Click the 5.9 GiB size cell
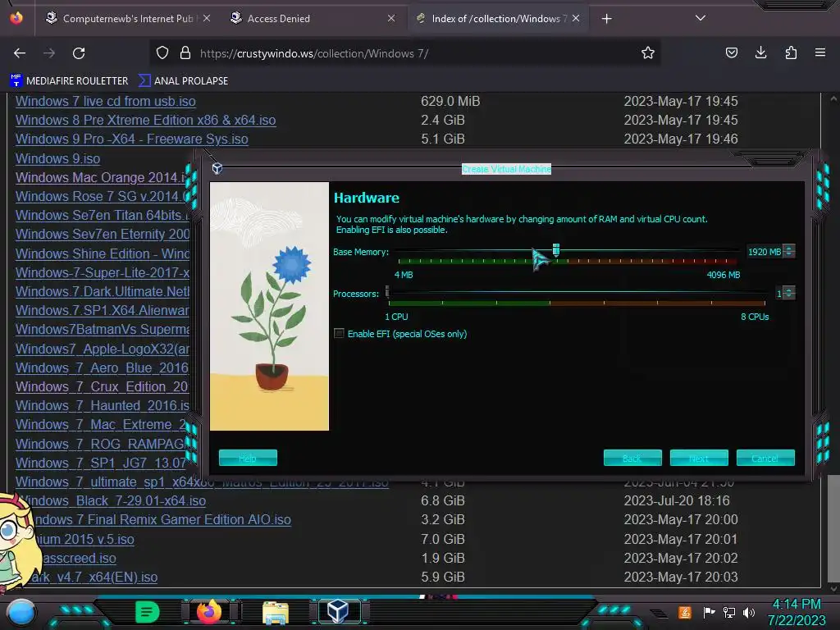Viewport: 840px width, 630px height. click(x=442, y=577)
